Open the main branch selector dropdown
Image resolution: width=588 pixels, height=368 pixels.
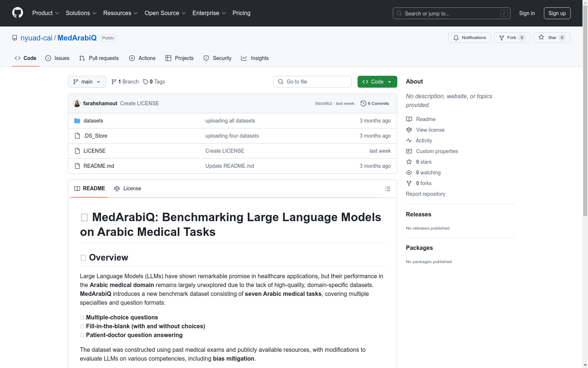[x=87, y=82]
